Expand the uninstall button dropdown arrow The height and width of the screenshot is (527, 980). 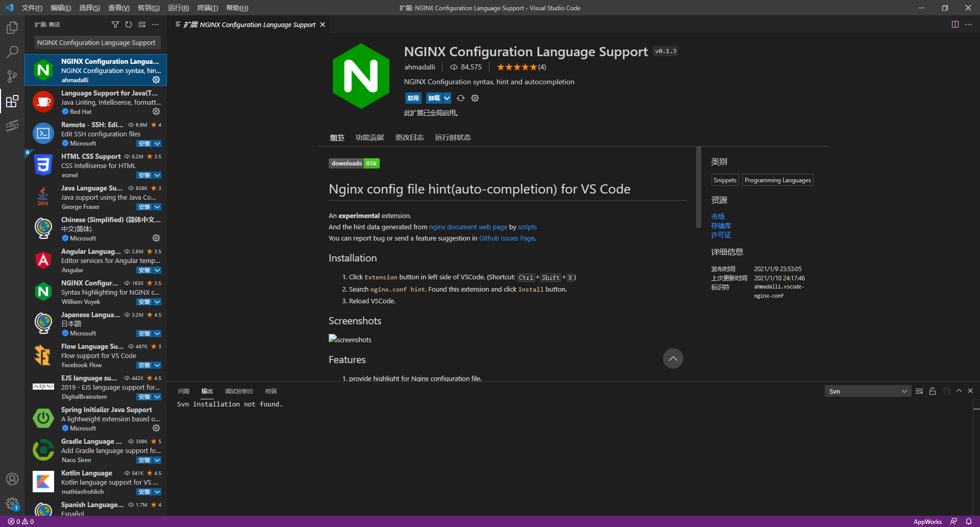447,98
